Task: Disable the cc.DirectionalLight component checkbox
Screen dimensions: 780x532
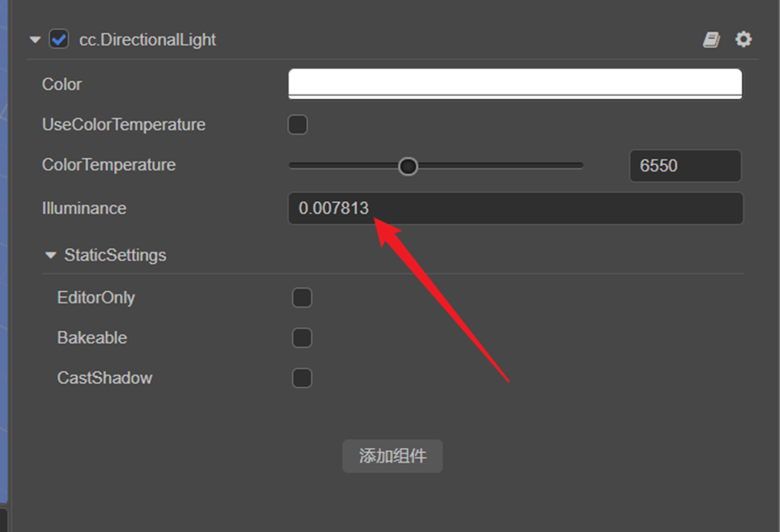Action: pos(58,38)
